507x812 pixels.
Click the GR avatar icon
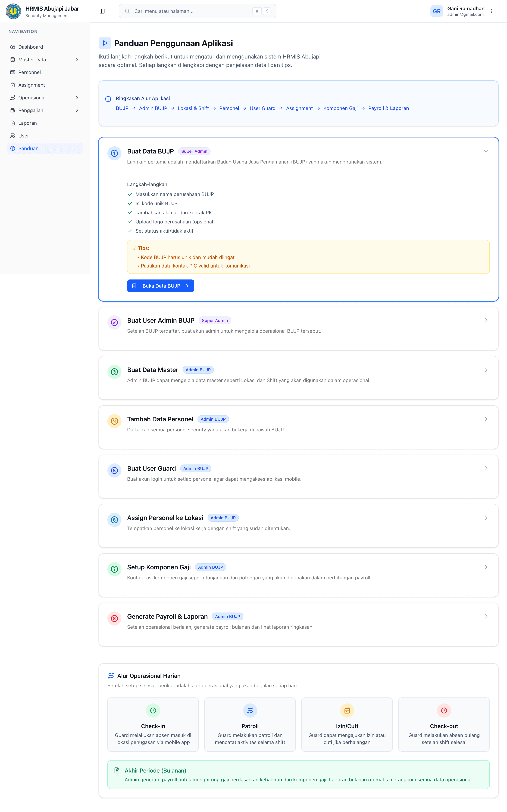point(436,11)
